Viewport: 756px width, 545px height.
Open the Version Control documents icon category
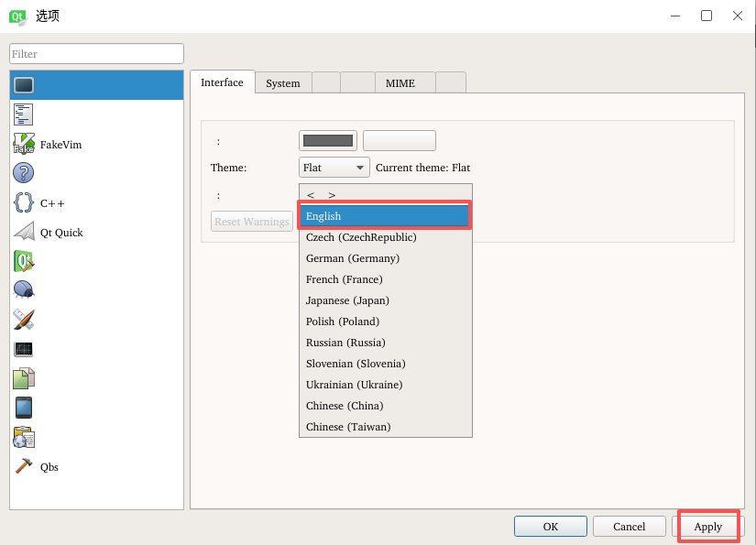[x=24, y=378]
